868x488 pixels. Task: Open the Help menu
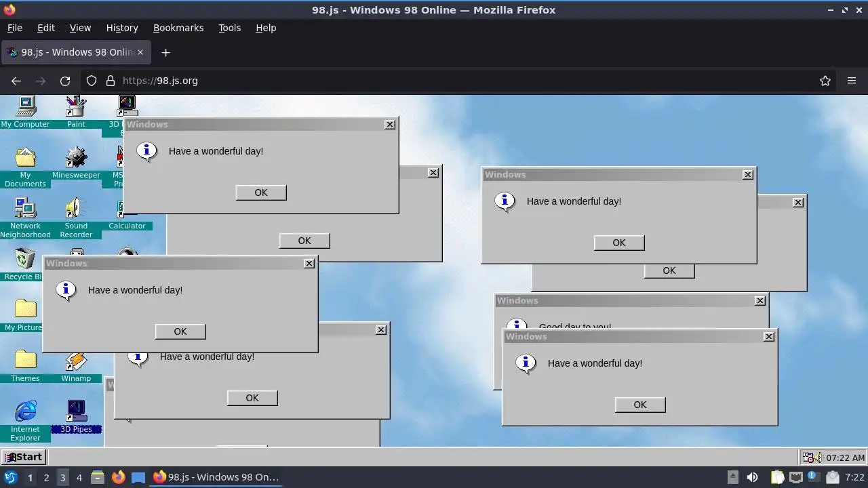(x=266, y=28)
